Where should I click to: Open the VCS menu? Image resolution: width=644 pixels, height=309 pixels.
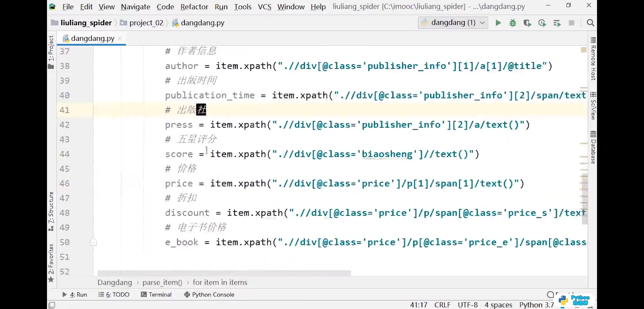pyautogui.click(x=264, y=7)
